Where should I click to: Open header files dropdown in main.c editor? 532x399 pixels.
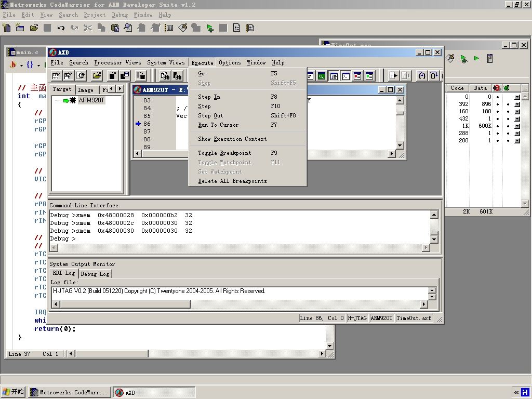pos(16,65)
